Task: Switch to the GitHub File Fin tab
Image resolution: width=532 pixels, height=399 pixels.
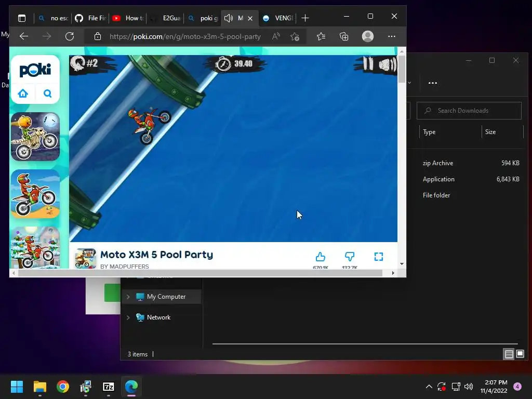Action: click(x=90, y=18)
